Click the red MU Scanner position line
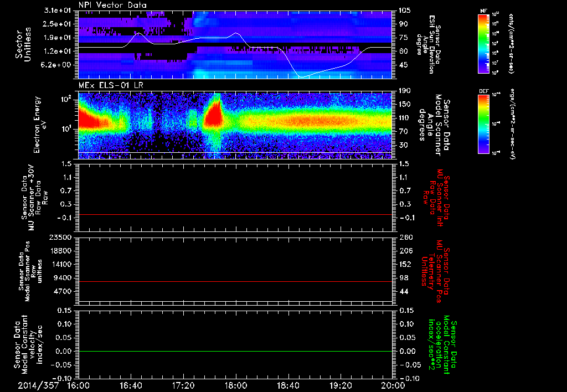This screenshot has height=392, width=567. 235,281
